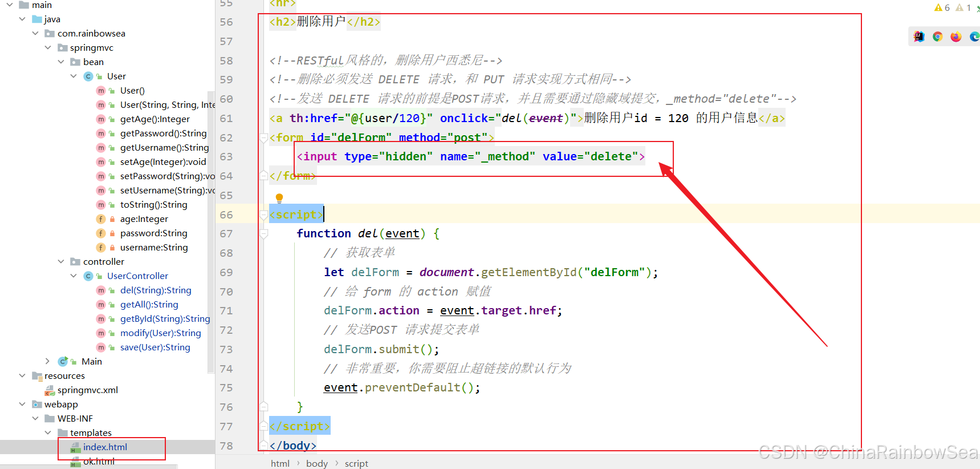This screenshot has width=980, height=469.
Task: Collapse the UserController class members
Action: tap(74, 276)
